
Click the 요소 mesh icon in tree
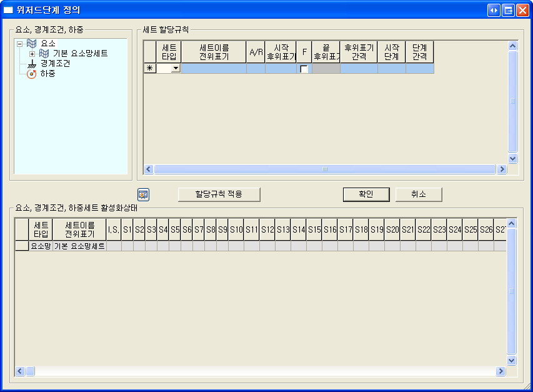[x=32, y=44]
